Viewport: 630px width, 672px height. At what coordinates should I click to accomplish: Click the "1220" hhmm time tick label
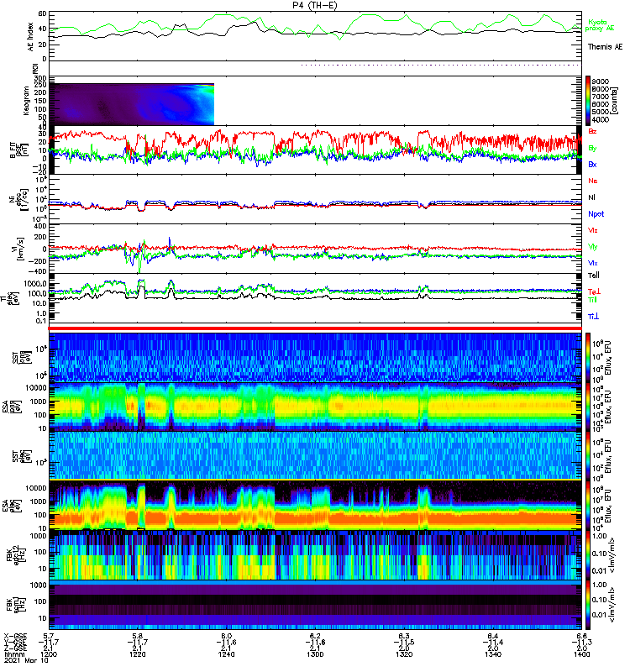tap(137, 654)
